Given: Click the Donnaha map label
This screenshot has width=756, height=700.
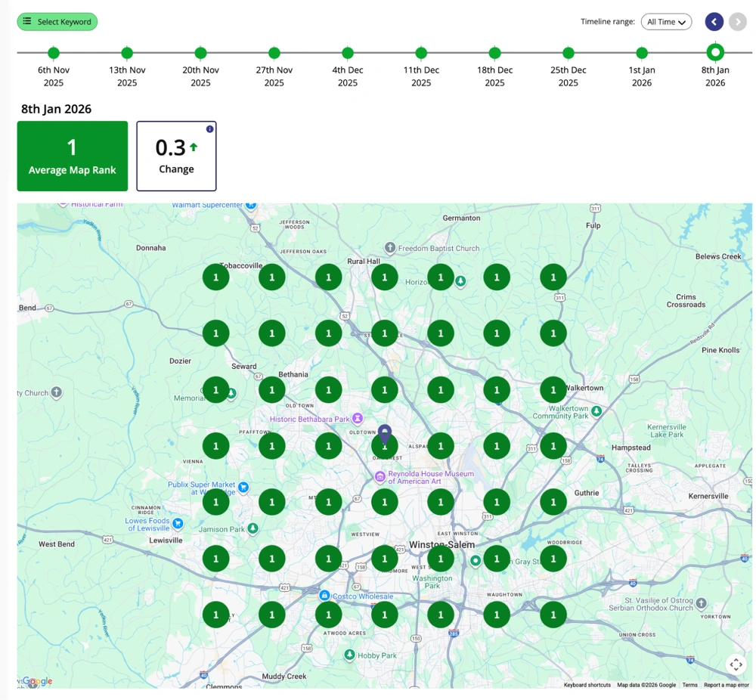Looking at the screenshot, I should tap(151, 248).
